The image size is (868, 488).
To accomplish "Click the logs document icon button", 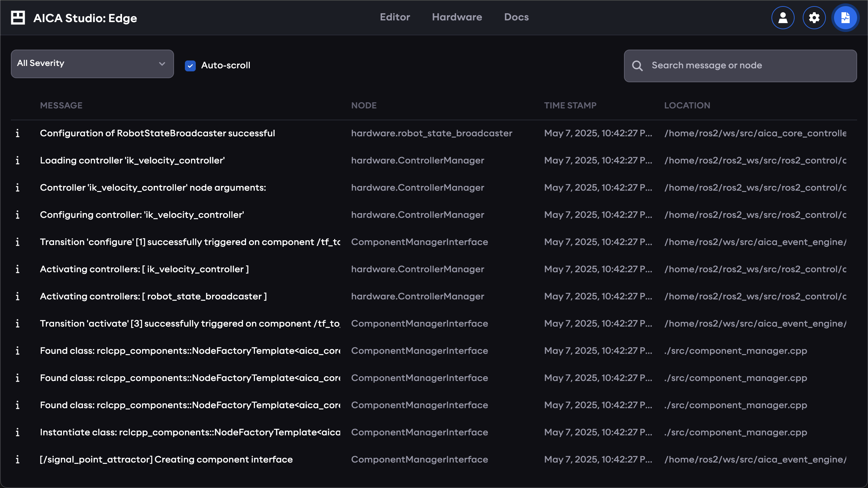I will pos(845,18).
